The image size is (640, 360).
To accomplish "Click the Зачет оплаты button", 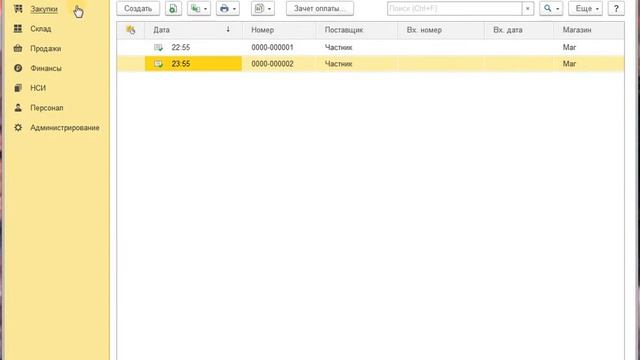I will [x=320, y=9].
